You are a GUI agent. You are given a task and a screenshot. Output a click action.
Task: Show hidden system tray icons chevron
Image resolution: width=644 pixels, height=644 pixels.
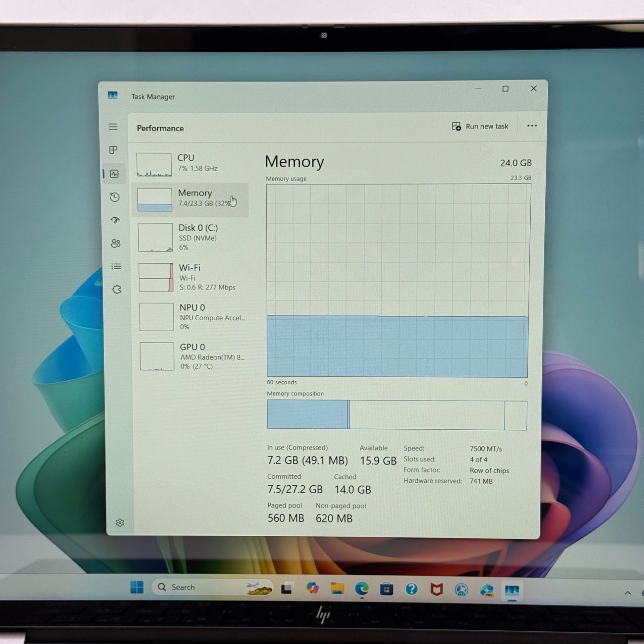pos(627,593)
